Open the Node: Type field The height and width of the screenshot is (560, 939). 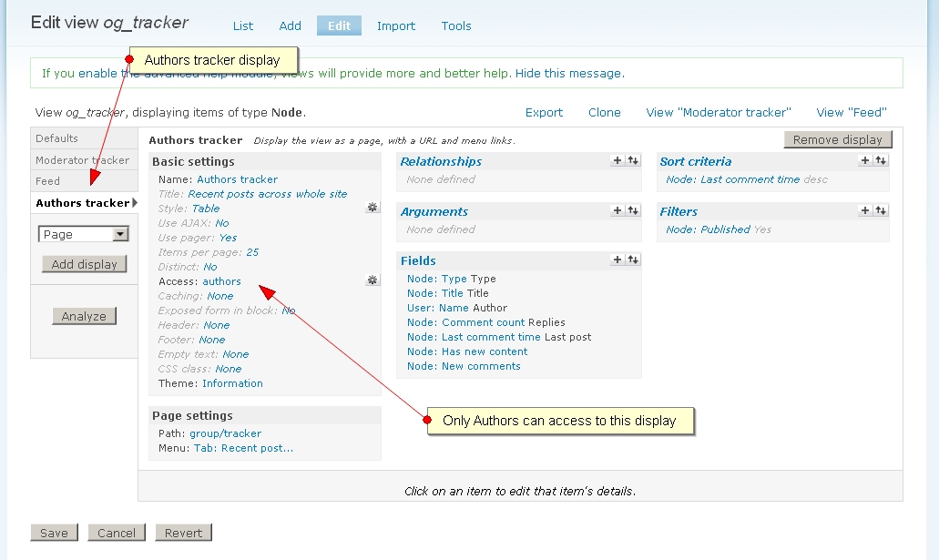[x=436, y=279]
